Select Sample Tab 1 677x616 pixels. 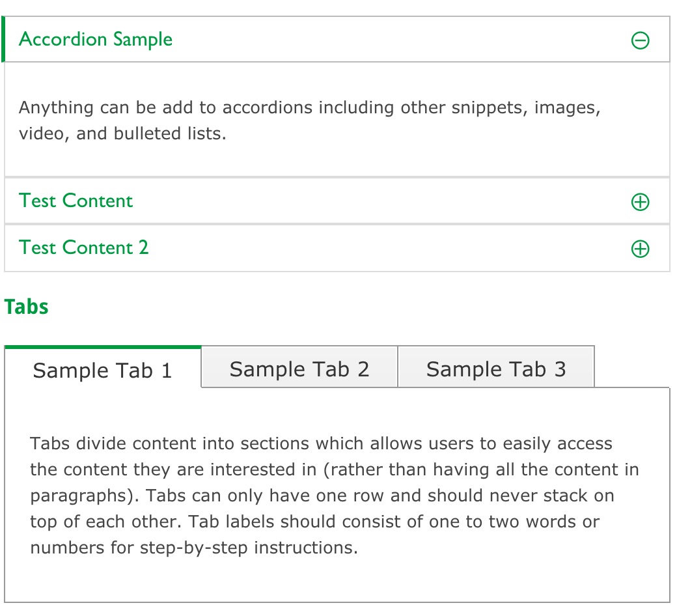[103, 370]
